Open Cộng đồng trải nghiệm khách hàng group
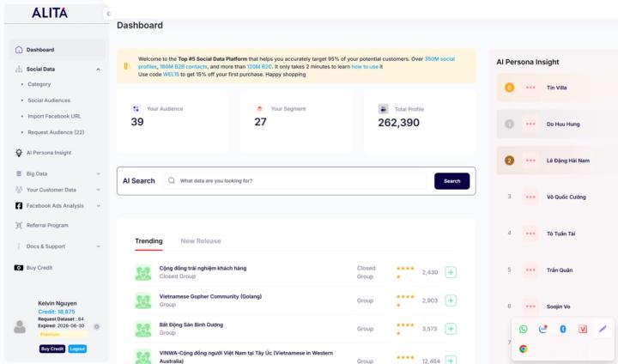 tap(203, 268)
